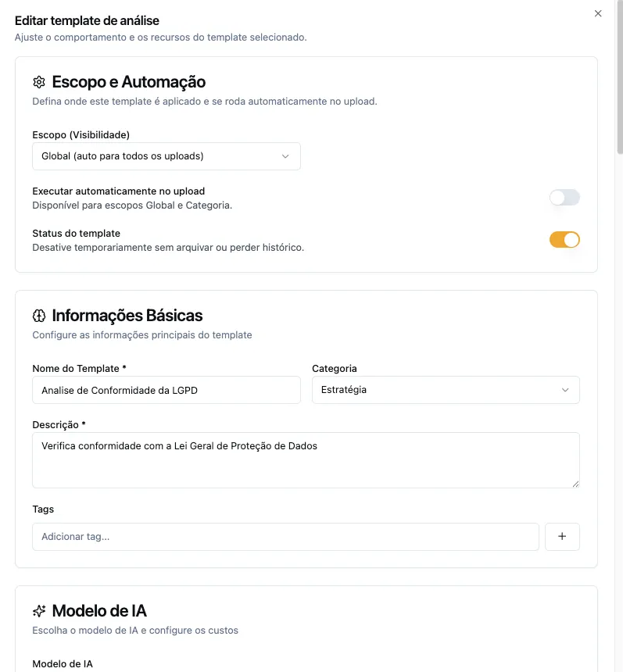Screen dimensions: 623x672
Task: Click the Nome do Template input field
Action: [166, 390]
